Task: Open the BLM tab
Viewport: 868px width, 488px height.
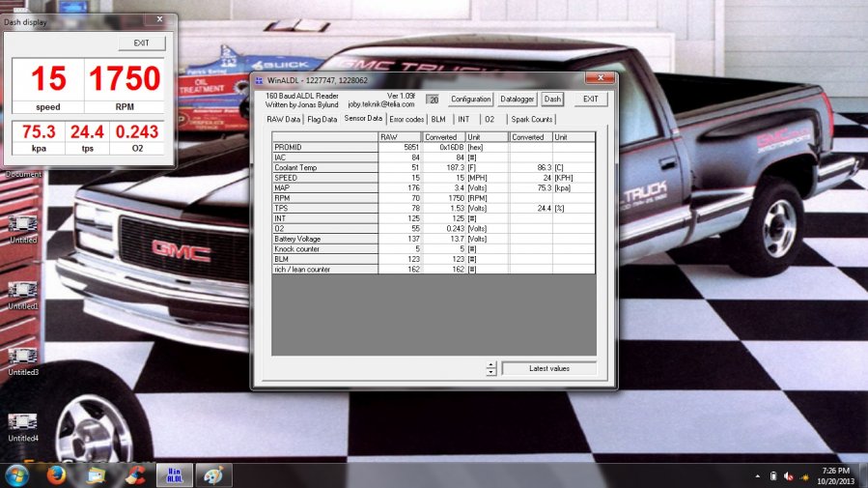Action: click(438, 119)
